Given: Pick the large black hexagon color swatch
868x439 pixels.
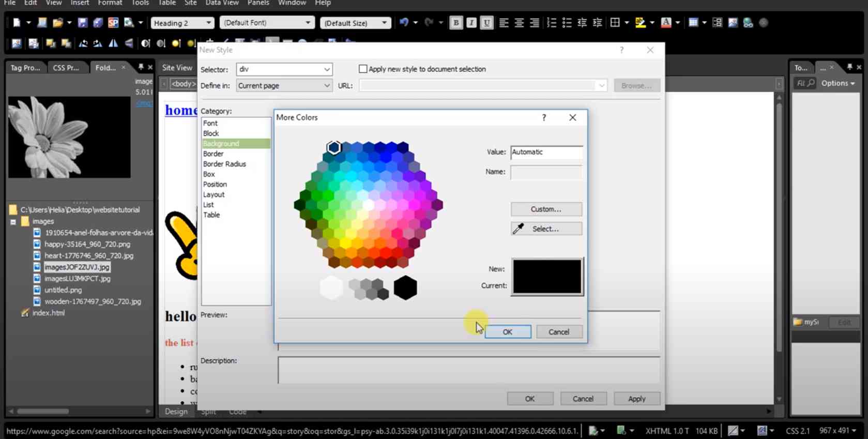Looking at the screenshot, I should 405,288.
